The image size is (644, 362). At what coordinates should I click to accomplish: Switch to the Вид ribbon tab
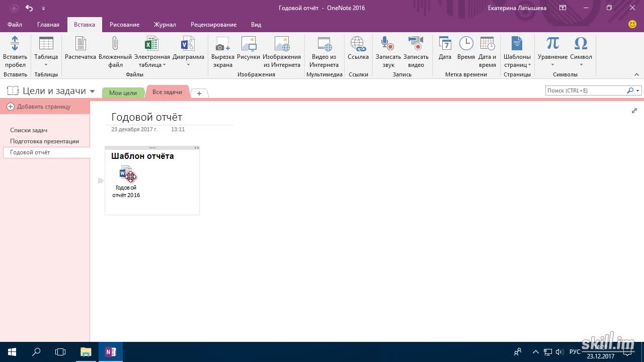point(256,25)
